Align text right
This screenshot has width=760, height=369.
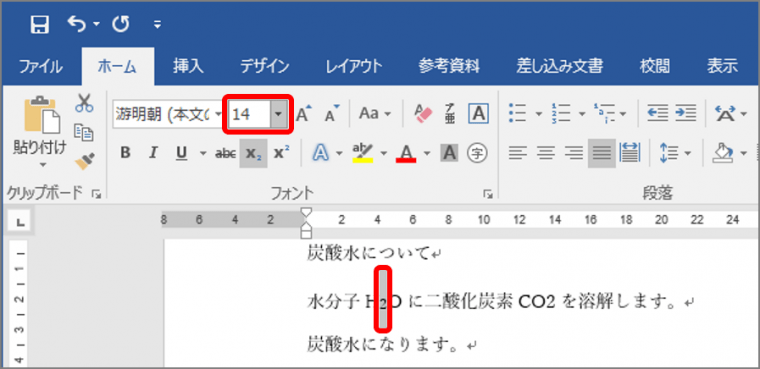pyautogui.click(x=574, y=153)
